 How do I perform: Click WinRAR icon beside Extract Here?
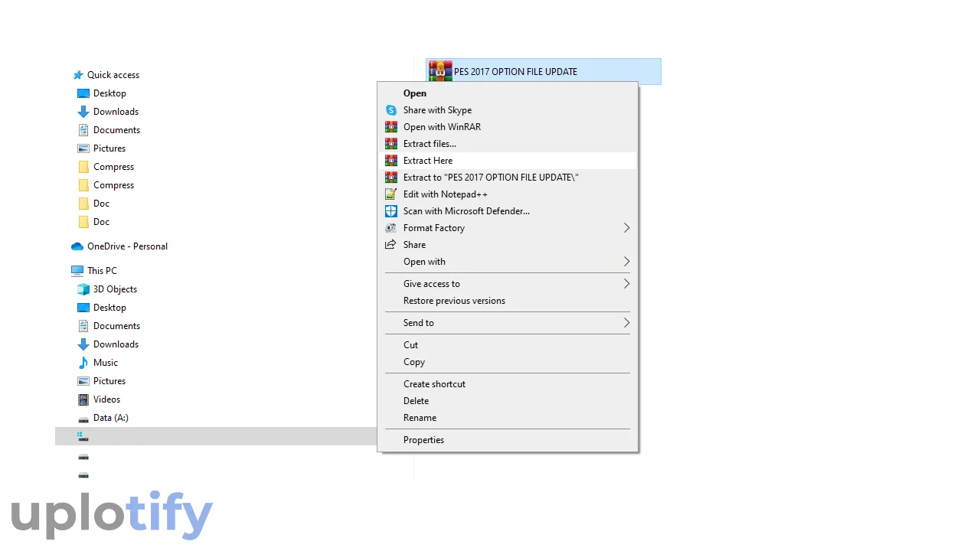391,161
